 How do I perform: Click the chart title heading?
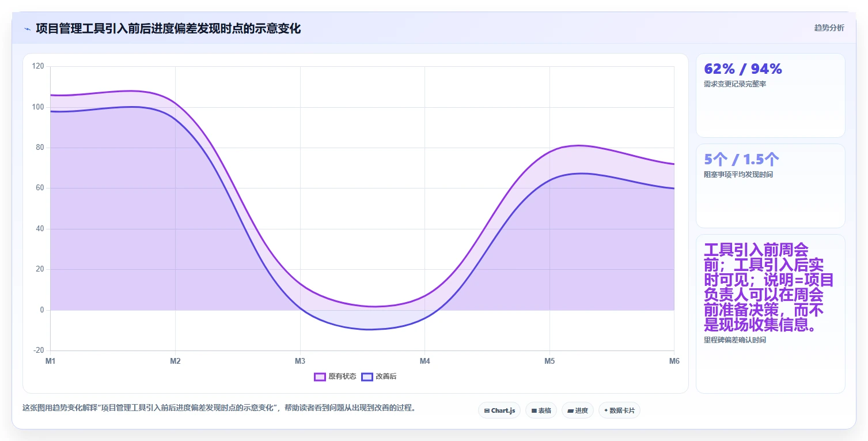[168, 28]
